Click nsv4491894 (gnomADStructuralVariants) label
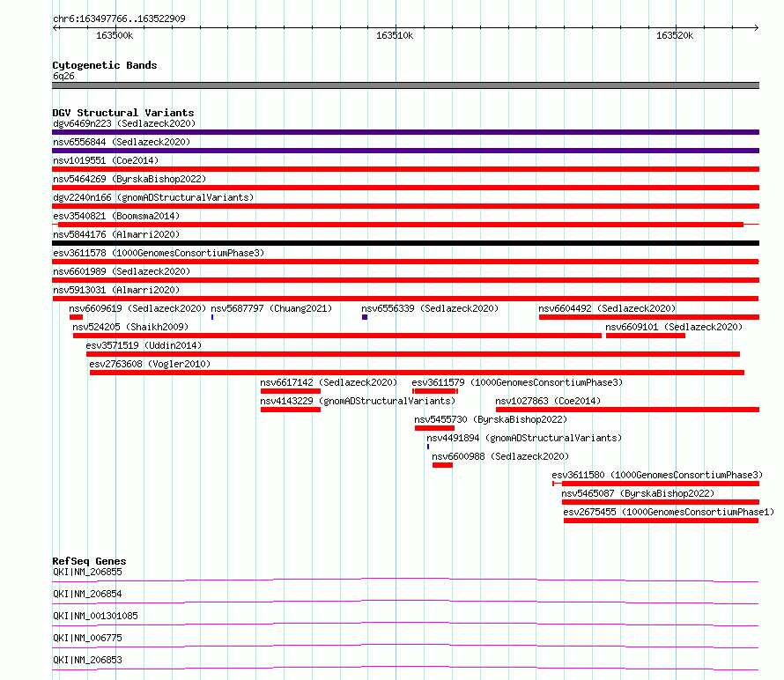The height and width of the screenshot is (680, 784). pyautogui.click(x=524, y=438)
